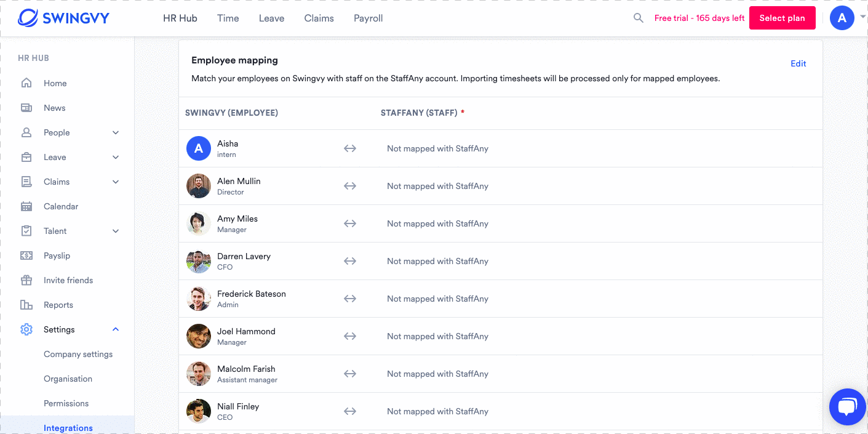
Task: Open the HR Hub top menu
Action: pyautogui.click(x=180, y=18)
